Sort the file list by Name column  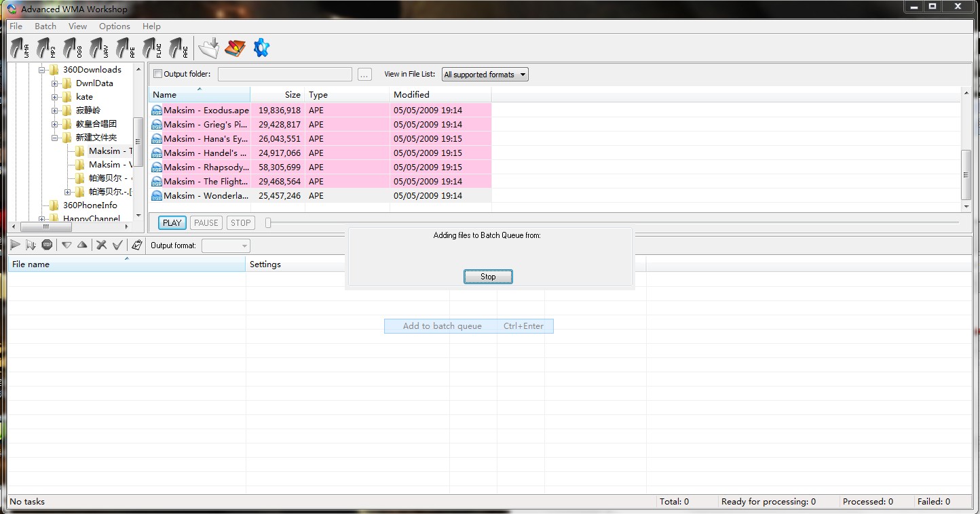(x=200, y=95)
